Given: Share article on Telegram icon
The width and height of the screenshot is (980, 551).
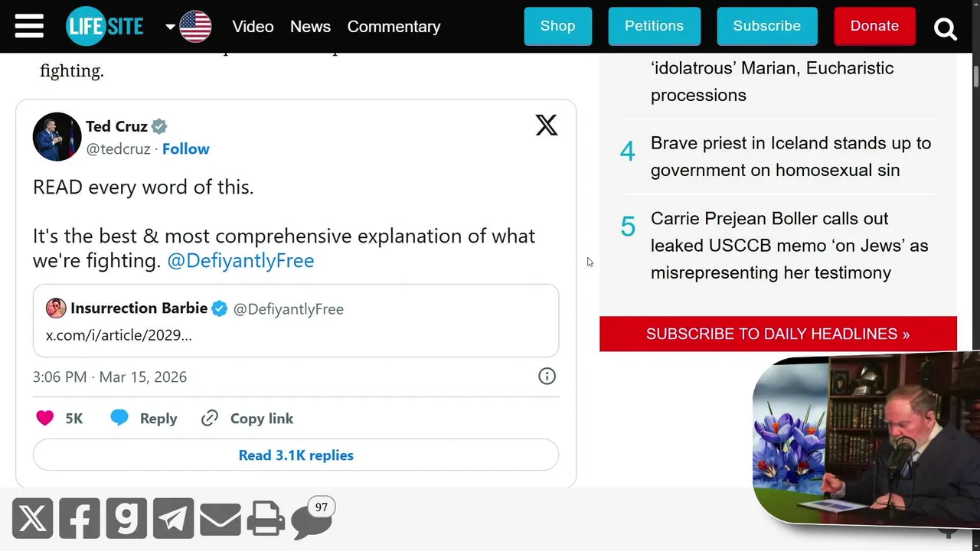Looking at the screenshot, I should 173,518.
